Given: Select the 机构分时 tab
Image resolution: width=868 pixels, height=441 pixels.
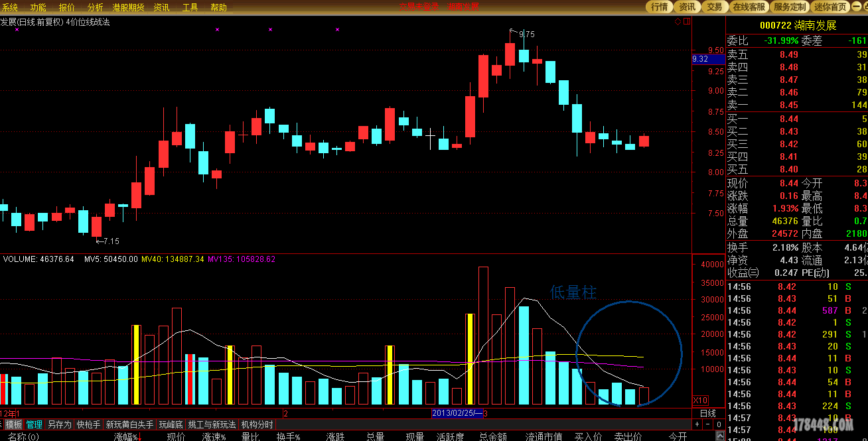Looking at the screenshot, I should coord(257,424).
